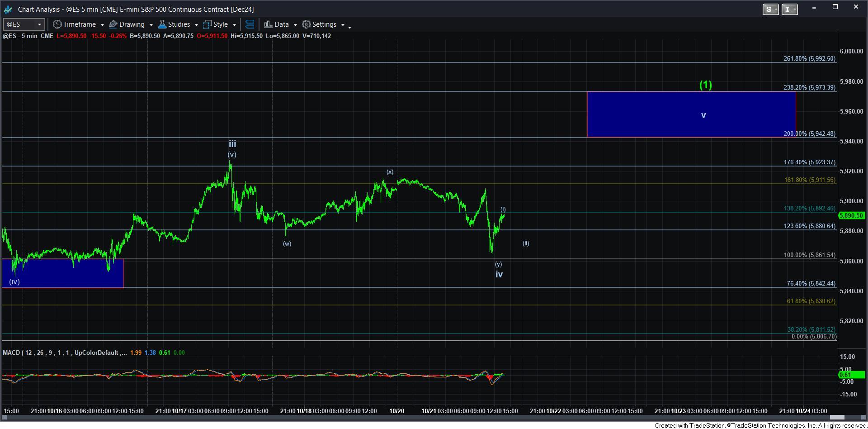
Task: Expand the arrow beside Drawing
Action: pyautogui.click(x=151, y=25)
